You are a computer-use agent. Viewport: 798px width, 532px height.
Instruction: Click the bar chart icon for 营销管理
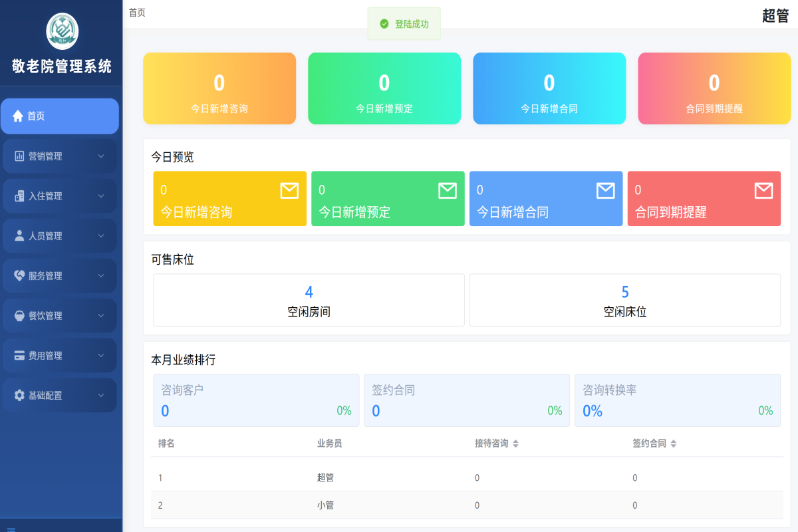point(20,156)
